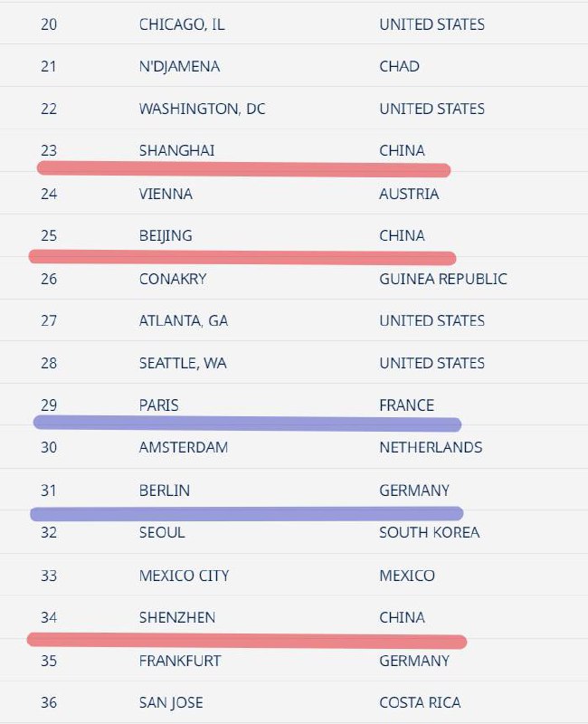
Task: Click rank number 36
Action: tap(49, 703)
